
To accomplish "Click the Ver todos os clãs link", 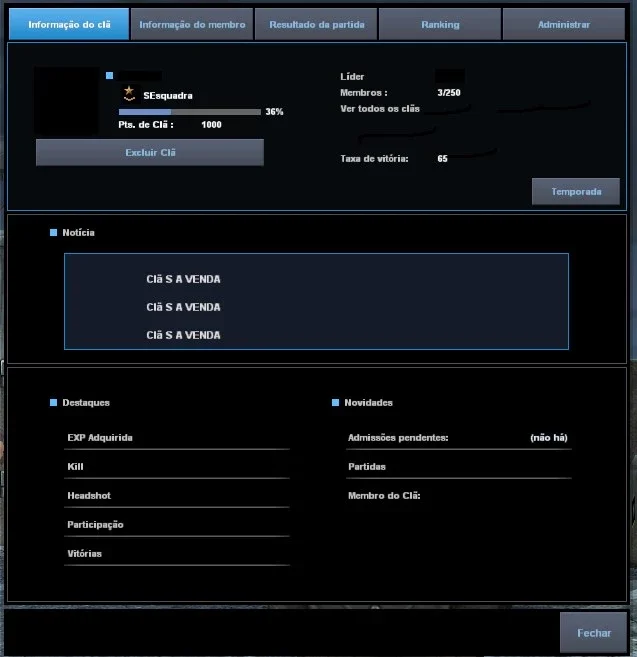I will click(380, 109).
